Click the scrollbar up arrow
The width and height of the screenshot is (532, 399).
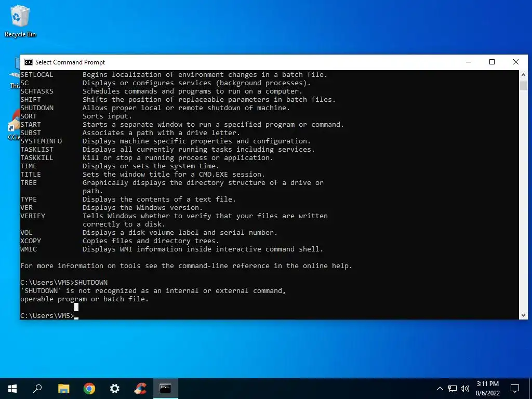[x=523, y=75]
